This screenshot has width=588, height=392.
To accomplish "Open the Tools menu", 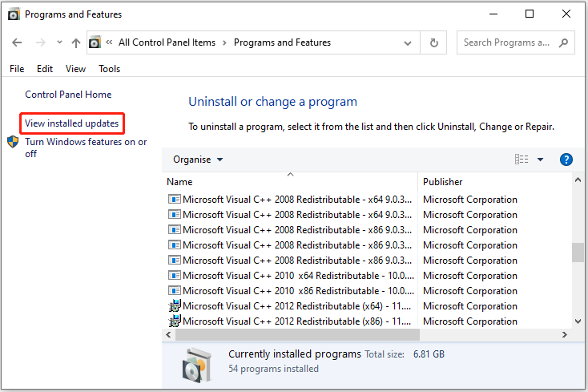I will 109,69.
